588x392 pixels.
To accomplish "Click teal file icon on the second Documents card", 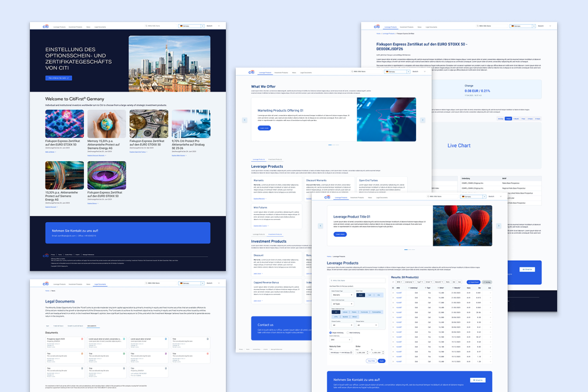I will tap(124, 339).
